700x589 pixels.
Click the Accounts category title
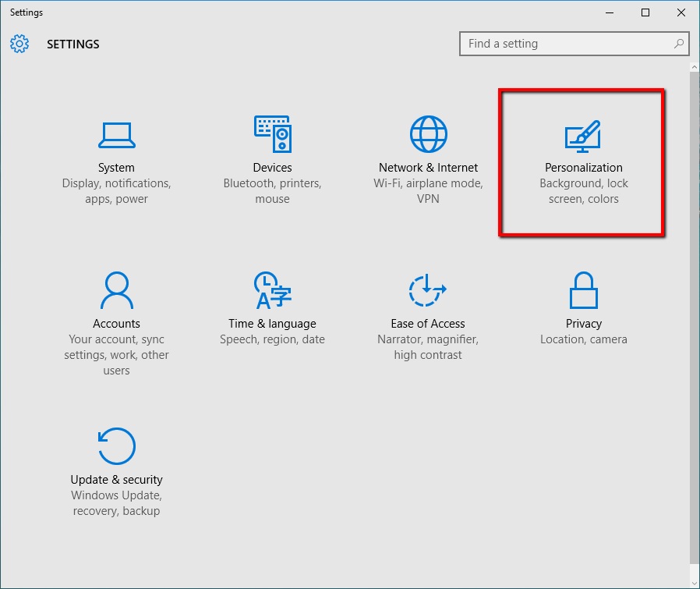pyautogui.click(x=116, y=324)
